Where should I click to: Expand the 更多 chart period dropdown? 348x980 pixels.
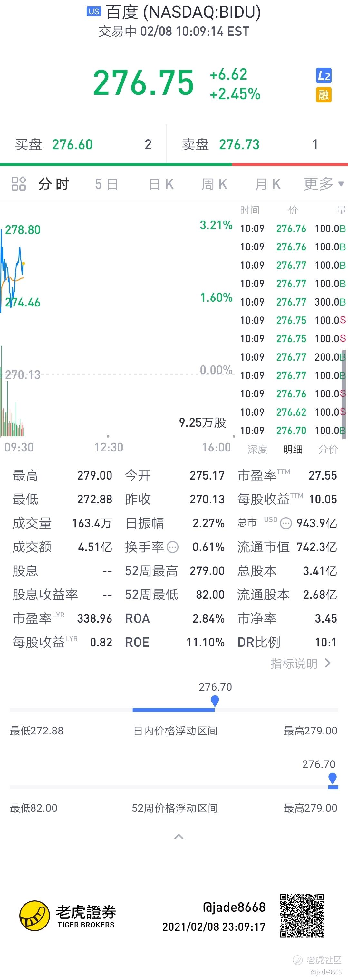pyautogui.click(x=324, y=184)
